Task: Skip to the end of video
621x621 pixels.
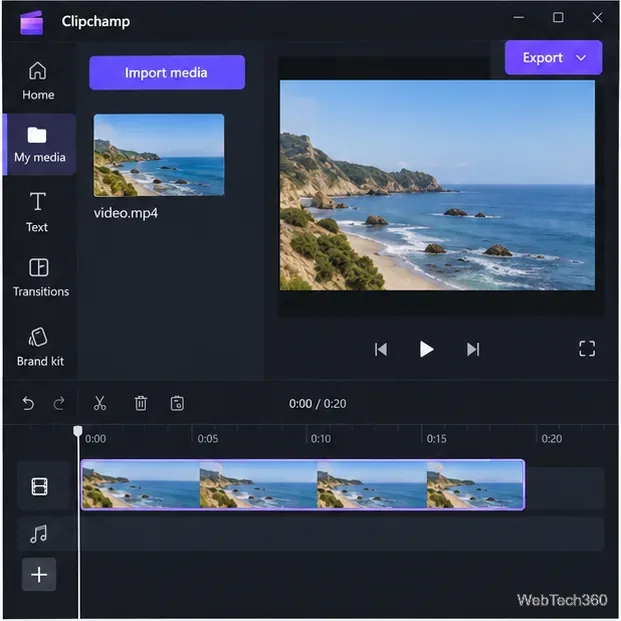Action: click(473, 349)
